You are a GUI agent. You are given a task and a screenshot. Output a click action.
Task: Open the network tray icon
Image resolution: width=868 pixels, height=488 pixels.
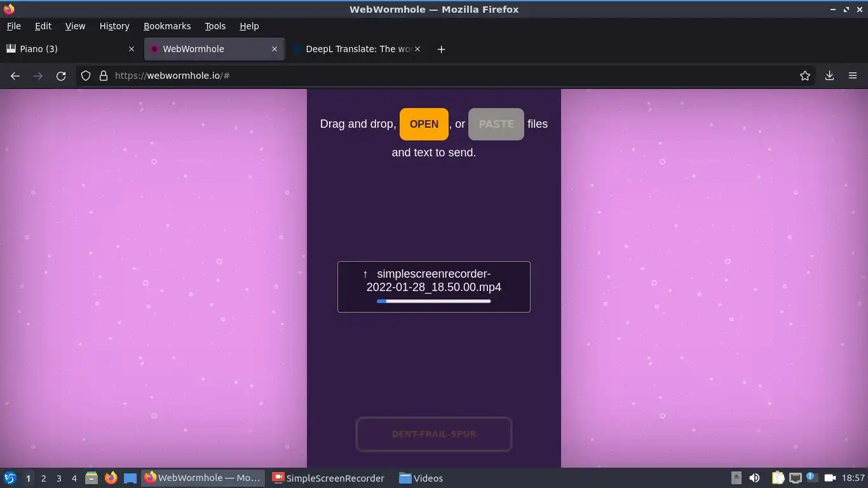796,478
